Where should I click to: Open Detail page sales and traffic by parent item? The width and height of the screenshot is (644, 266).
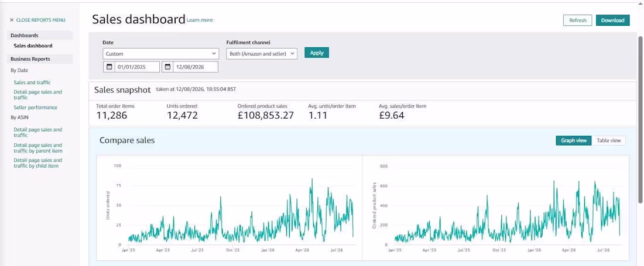point(38,148)
